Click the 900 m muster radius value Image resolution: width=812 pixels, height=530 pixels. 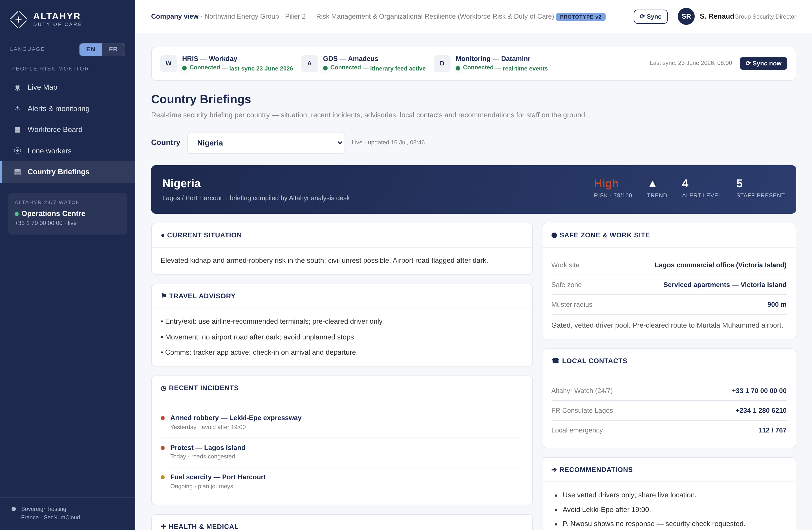tap(776, 304)
